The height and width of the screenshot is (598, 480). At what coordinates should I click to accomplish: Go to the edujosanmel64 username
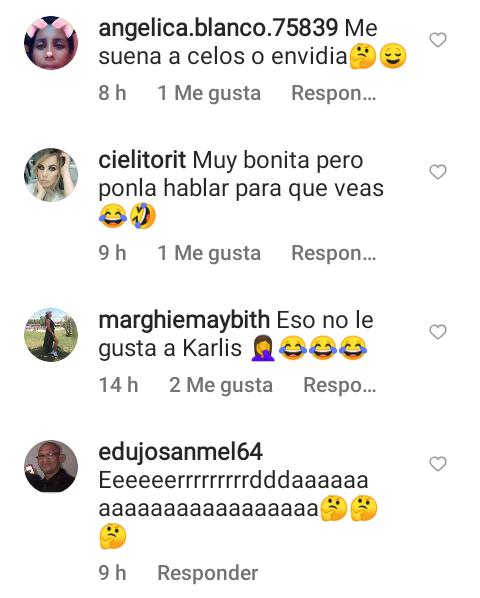pyautogui.click(x=180, y=452)
